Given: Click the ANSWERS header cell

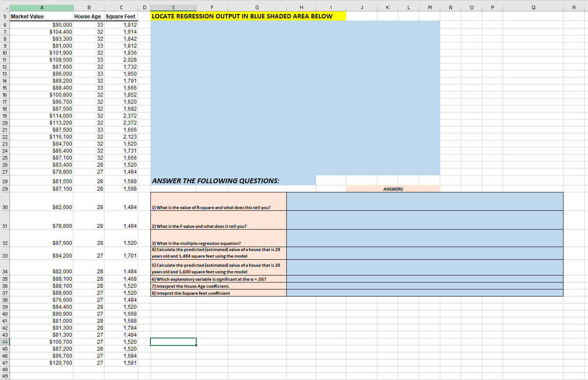Looking at the screenshot, I should pos(392,188).
